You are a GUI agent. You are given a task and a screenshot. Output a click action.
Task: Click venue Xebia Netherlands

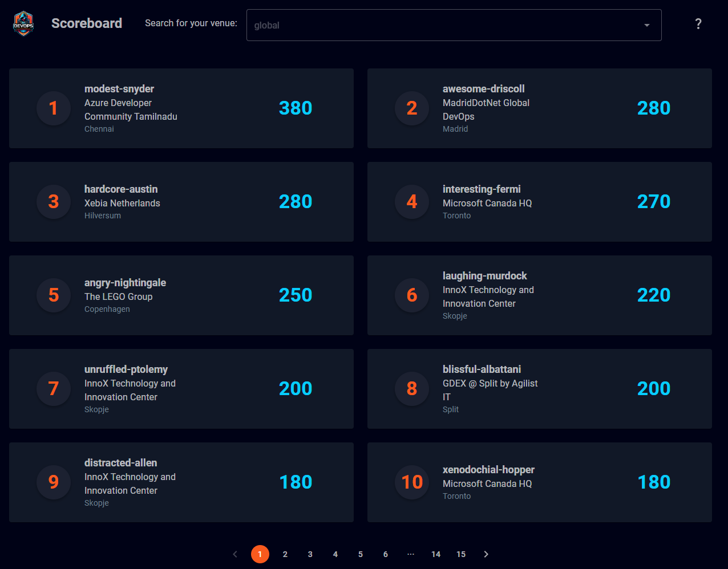coord(122,203)
